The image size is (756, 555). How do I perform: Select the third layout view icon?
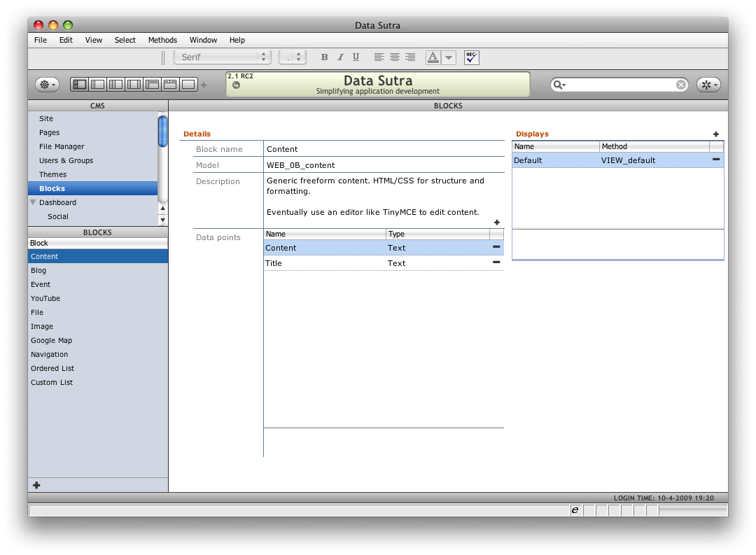coord(115,85)
